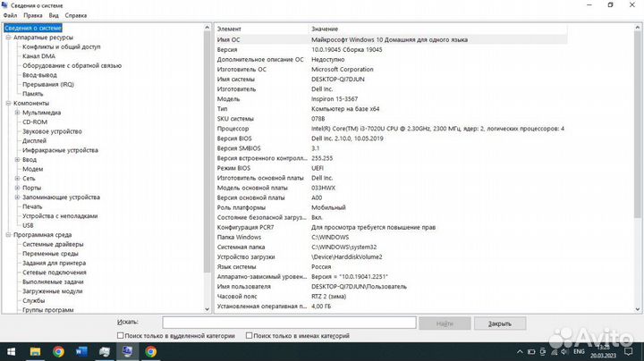Image resolution: width=644 pixels, height=361 pixels.
Task: Click the Закрыть button
Action: [500, 323]
